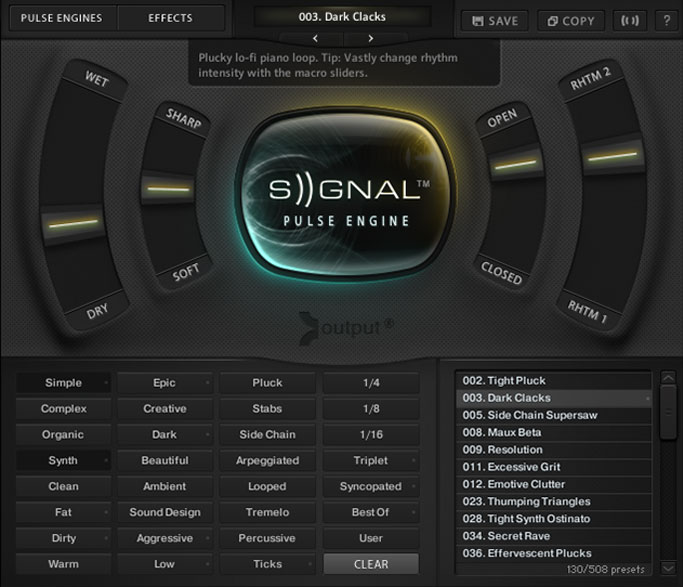
Task: Select preset 003. Dark Clacks in list
Action: tap(554, 398)
